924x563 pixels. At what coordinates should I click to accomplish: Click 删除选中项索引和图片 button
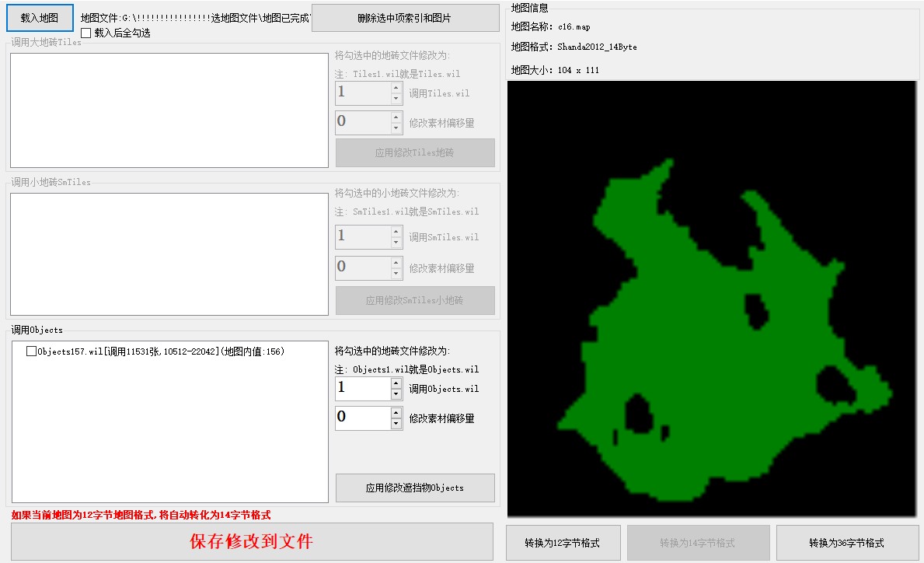pyautogui.click(x=405, y=18)
